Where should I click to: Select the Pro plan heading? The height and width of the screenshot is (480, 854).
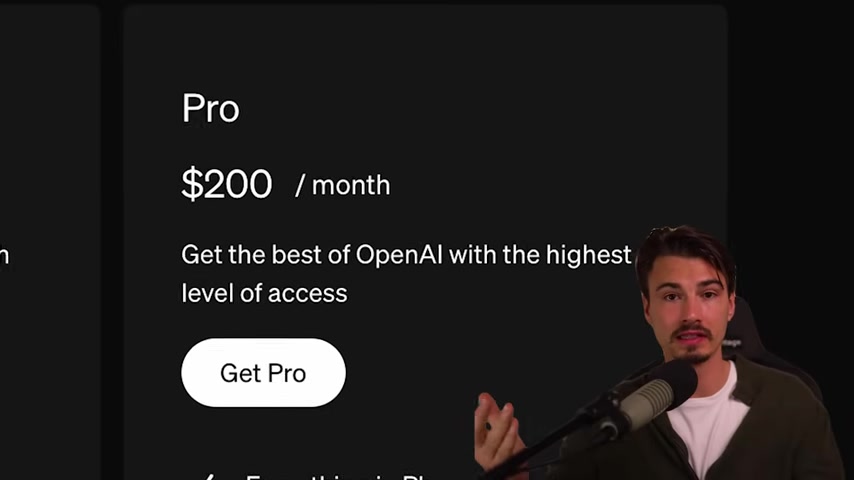(x=210, y=108)
